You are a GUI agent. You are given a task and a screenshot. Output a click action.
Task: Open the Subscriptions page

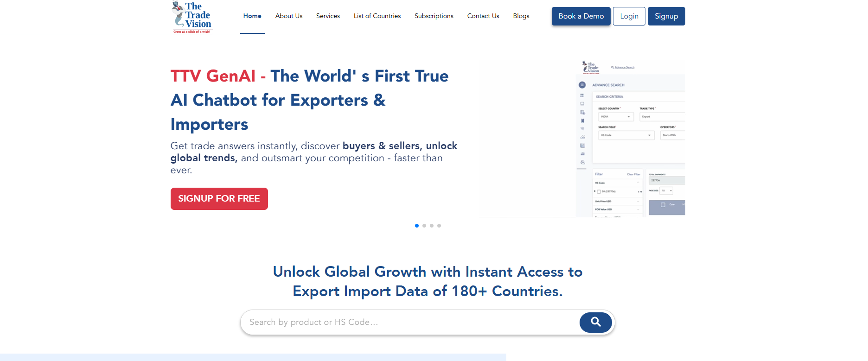click(434, 16)
